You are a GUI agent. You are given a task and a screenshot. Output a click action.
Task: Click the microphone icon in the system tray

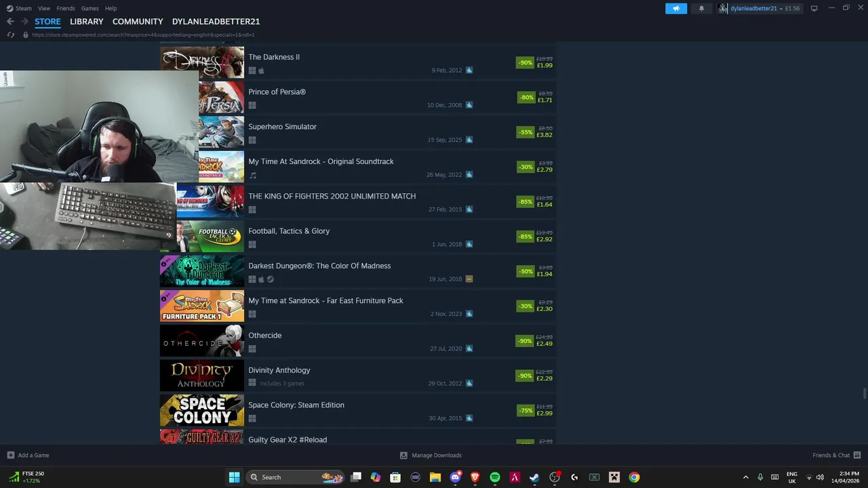tap(760, 477)
